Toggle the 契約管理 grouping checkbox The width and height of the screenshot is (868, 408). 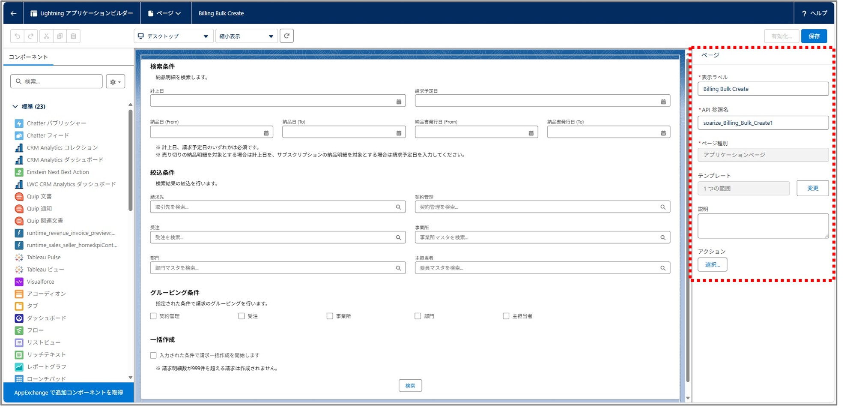153,316
